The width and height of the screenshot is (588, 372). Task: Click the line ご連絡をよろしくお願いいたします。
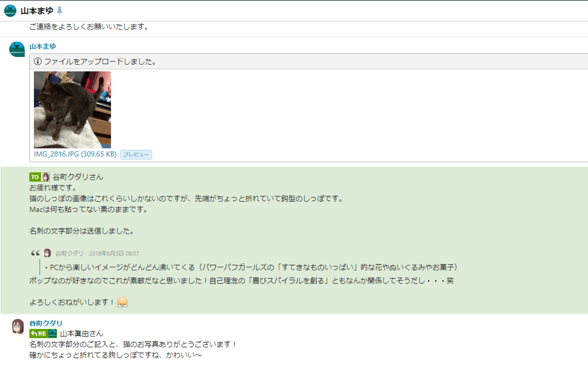point(90,27)
